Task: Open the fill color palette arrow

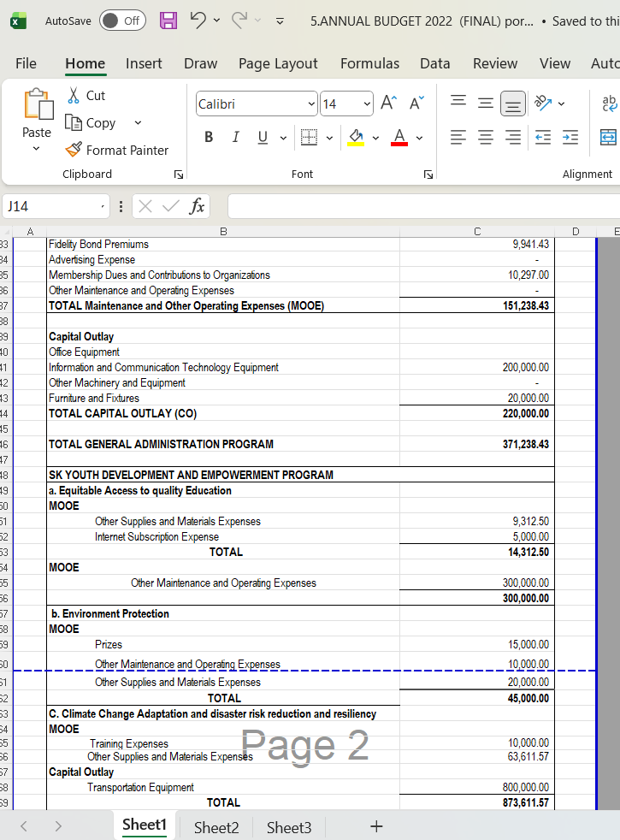Action: tap(376, 138)
